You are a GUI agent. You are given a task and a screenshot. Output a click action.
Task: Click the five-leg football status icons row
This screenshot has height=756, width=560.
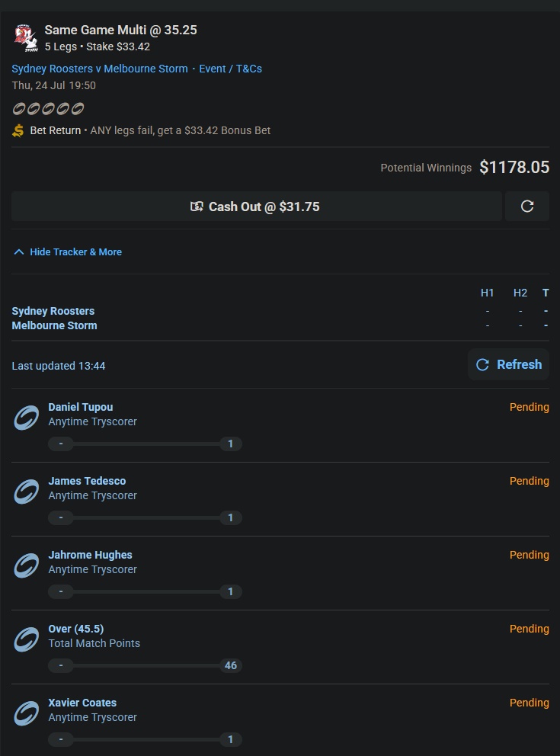click(48, 109)
